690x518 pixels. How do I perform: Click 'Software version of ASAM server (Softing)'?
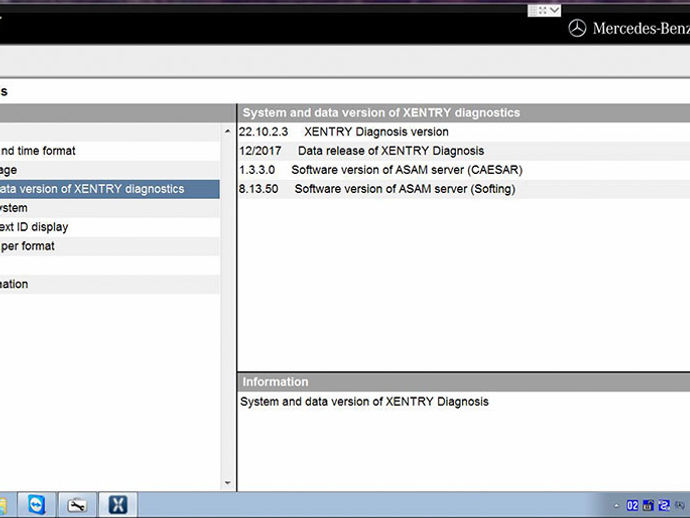click(x=405, y=189)
